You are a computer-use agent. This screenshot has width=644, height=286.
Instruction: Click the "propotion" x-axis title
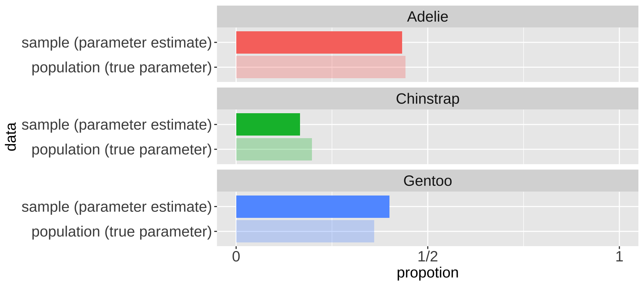pyautogui.click(x=427, y=273)
